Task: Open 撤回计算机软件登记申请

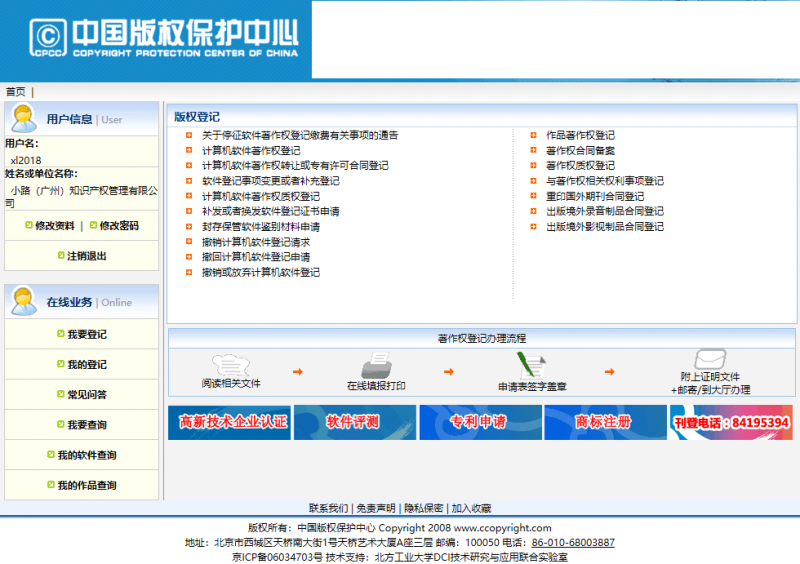Action: 256,257
